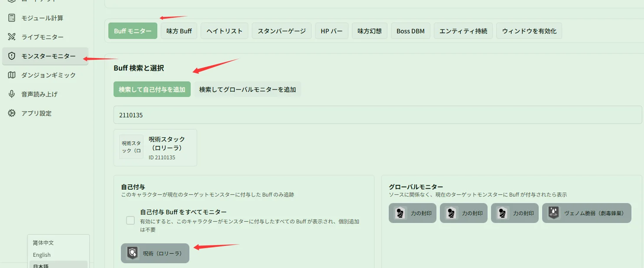Enable monitoring all self-applied Buffs checkbox
This screenshot has width=644, height=268.
point(130,220)
